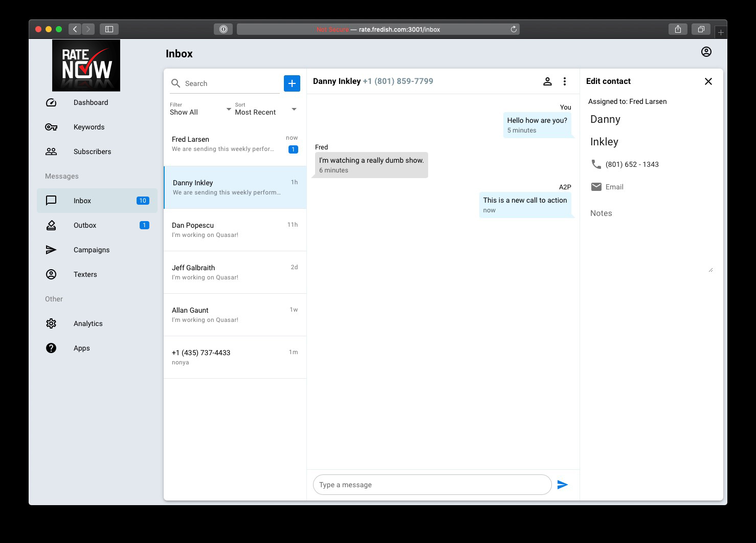Open the Dan Popescu conversation
The width and height of the screenshot is (756, 543).
[x=235, y=230]
